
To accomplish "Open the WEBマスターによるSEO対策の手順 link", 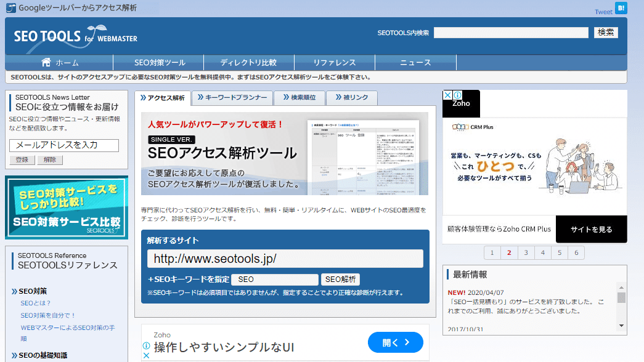I will point(68,333).
